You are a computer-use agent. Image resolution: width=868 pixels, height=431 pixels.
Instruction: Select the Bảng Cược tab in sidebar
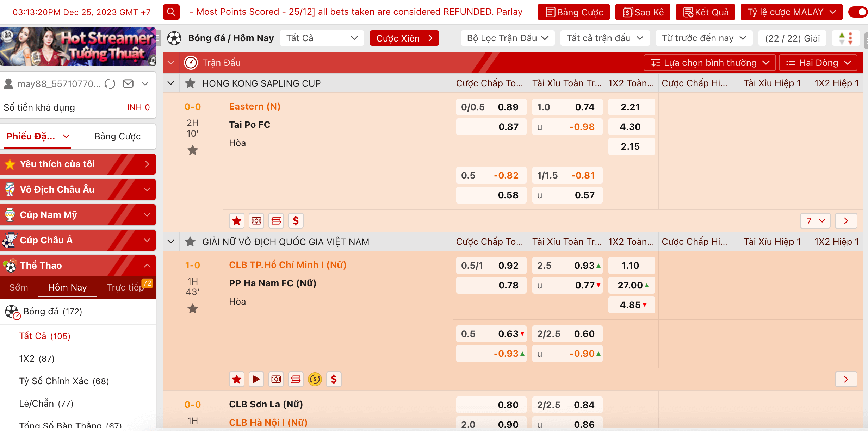coord(117,136)
